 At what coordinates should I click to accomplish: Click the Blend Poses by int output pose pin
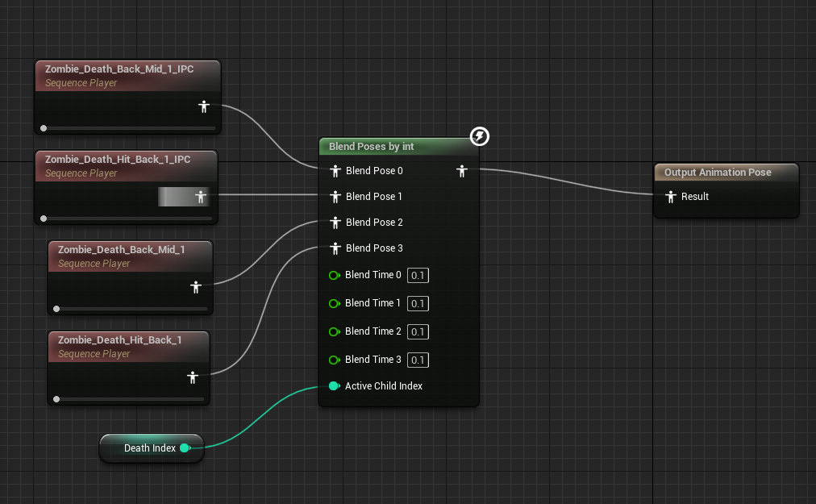tap(462, 171)
